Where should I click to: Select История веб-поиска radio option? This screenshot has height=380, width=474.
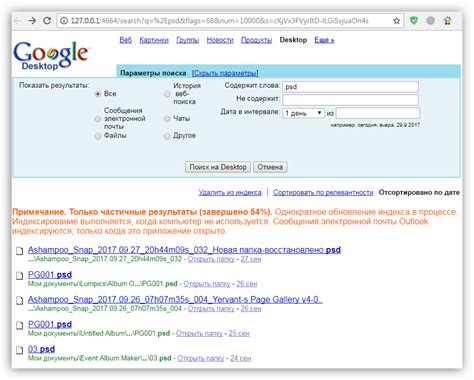click(167, 94)
